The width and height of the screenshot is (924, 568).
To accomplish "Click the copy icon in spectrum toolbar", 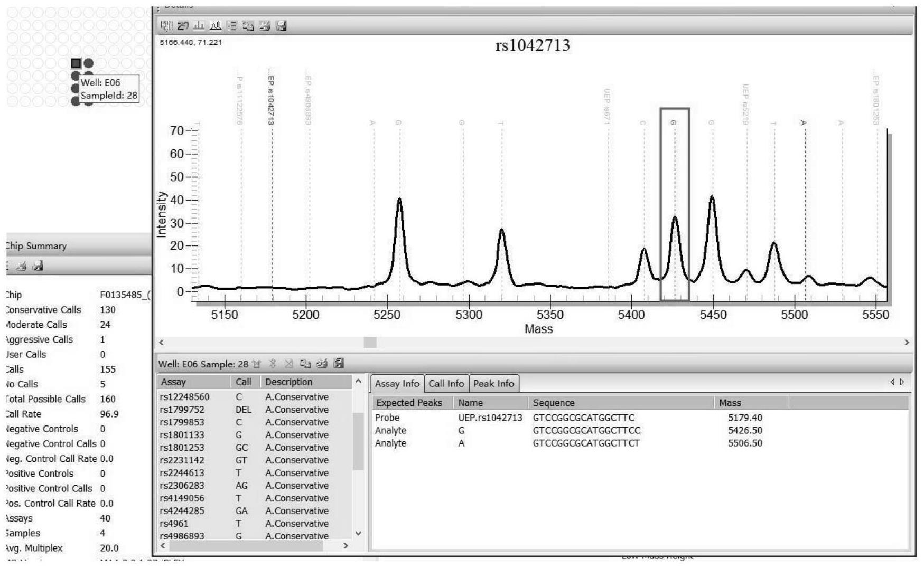I will click(x=248, y=25).
